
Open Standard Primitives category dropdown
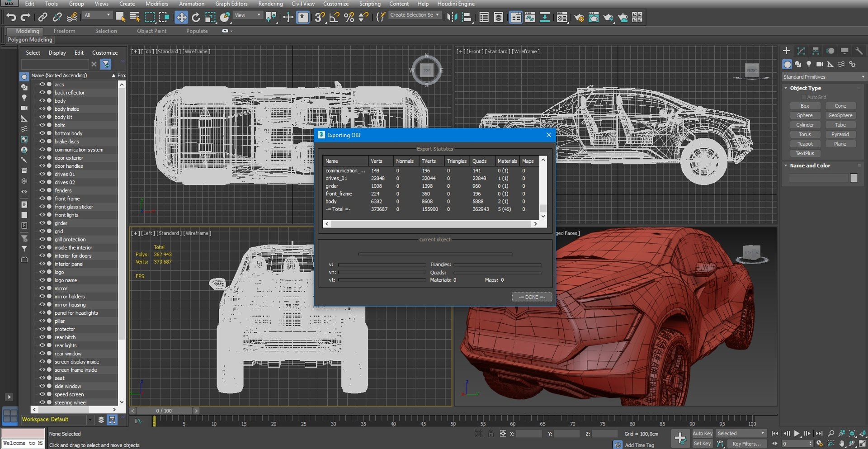coord(824,77)
